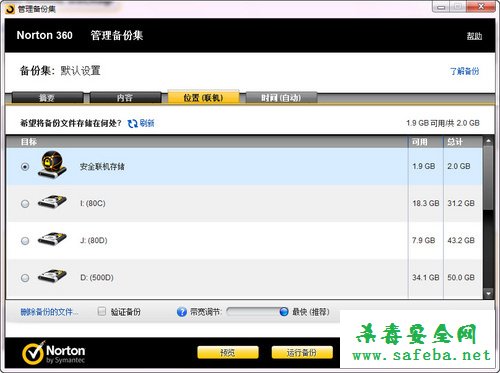This screenshot has height=373, width=500.
Task: Click the 预览 button
Action: click(x=228, y=352)
